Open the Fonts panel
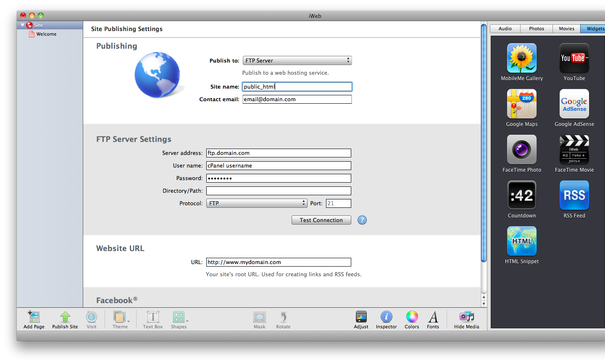 pyautogui.click(x=433, y=317)
